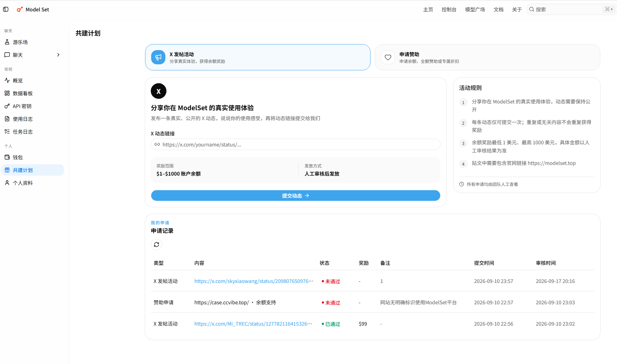Click the 我的申请 label
Viewport: 617px width, 364px height.
pos(160,223)
